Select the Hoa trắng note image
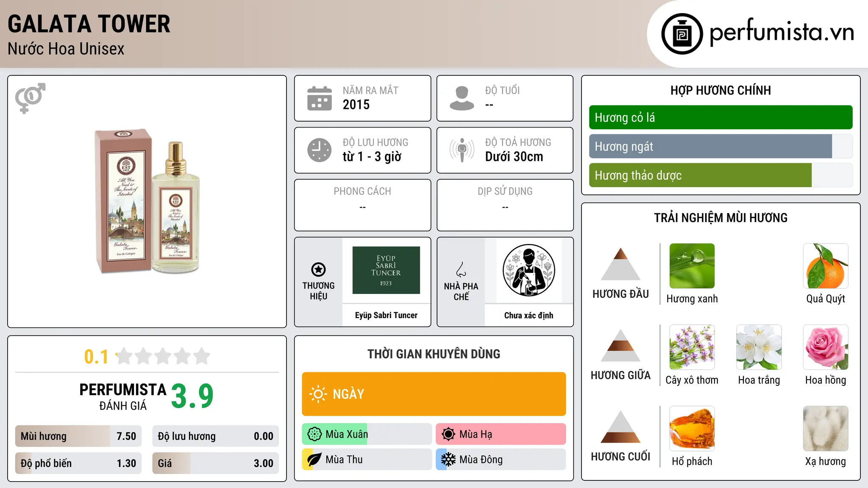868x488 pixels. coord(759,347)
